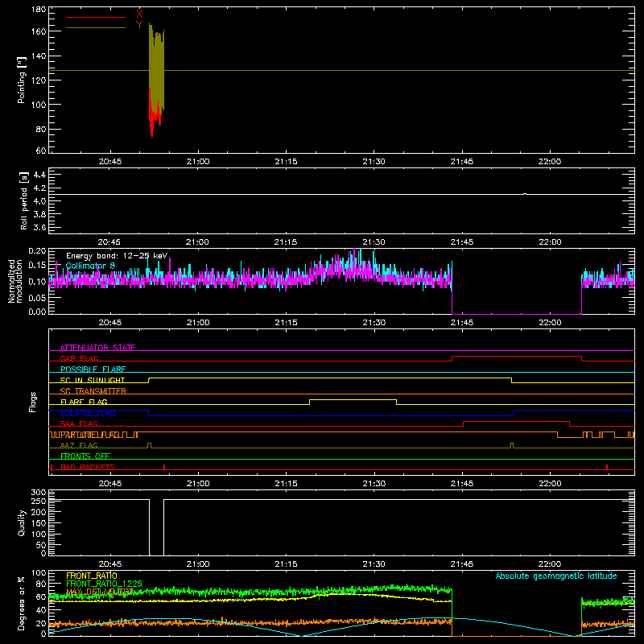Viewport: 644px width, 644px height.
Task: Click the ECLIPSE_FLAG label
Action: [x=88, y=413]
